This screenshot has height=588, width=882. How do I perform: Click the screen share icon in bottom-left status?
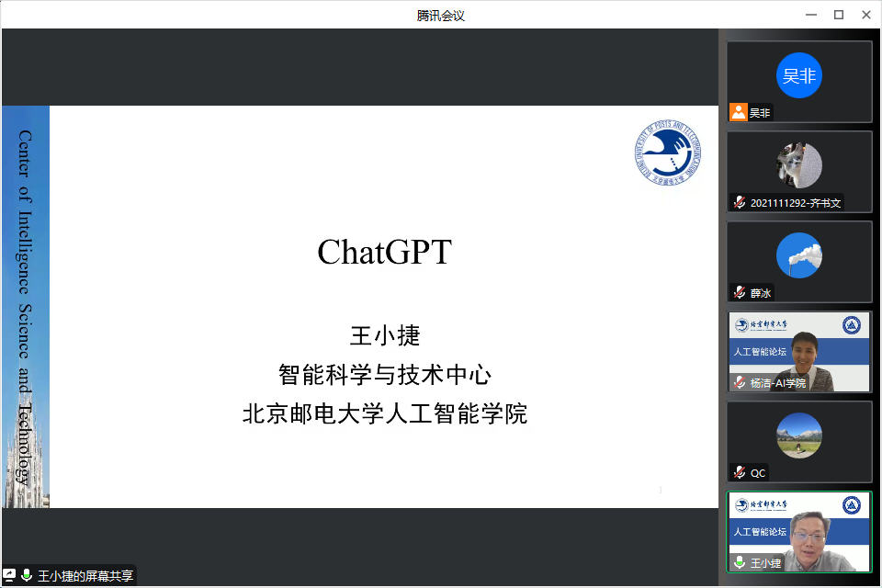[9, 575]
